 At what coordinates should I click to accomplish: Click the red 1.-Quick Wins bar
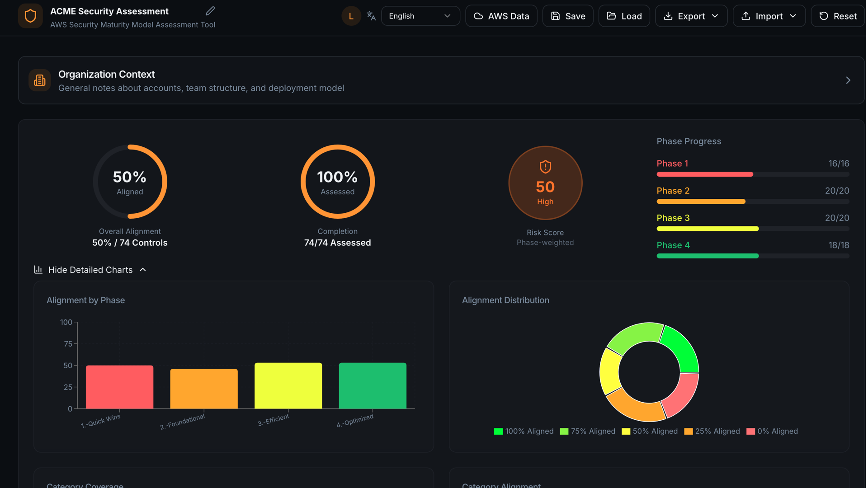tap(120, 387)
